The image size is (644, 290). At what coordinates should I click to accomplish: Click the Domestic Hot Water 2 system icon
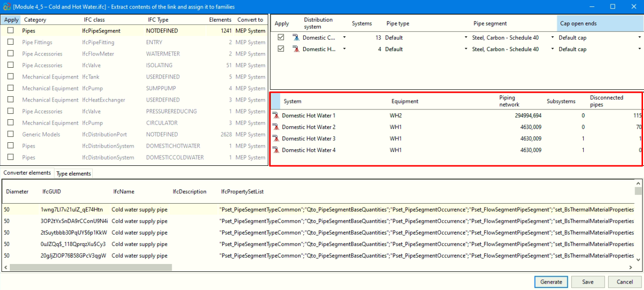tap(276, 127)
